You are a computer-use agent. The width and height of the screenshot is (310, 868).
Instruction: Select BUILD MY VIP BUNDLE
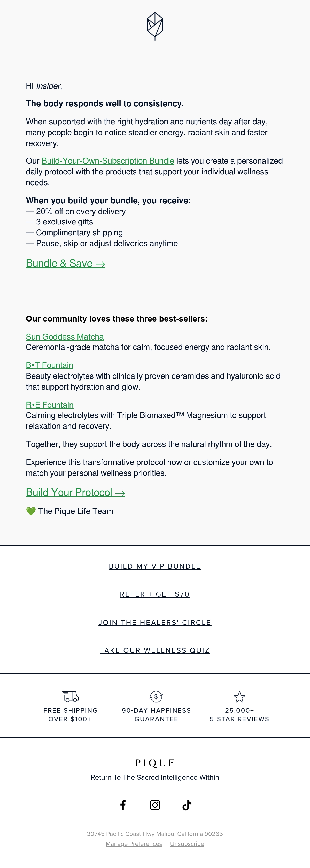(x=155, y=566)
